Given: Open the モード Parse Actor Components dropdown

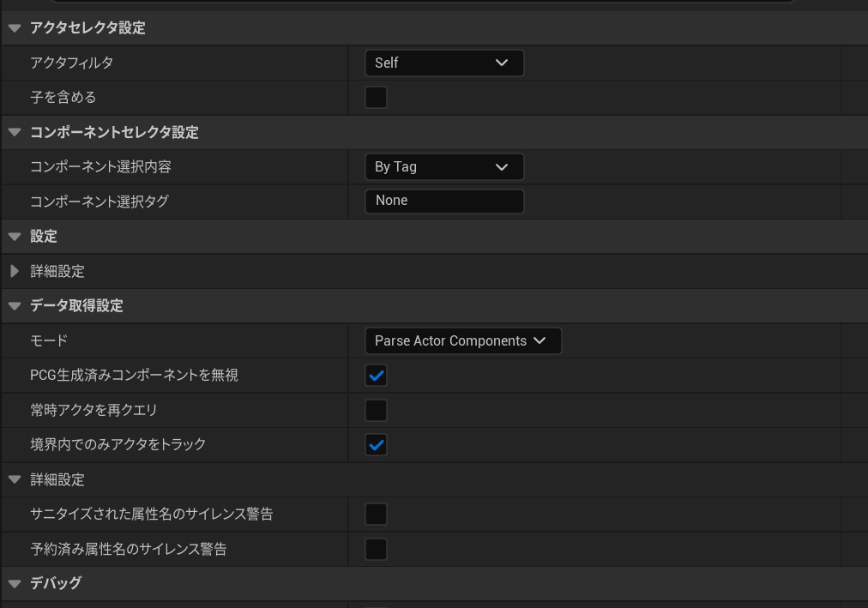Looking at the screenshot, I should click(x=463, y=340).
